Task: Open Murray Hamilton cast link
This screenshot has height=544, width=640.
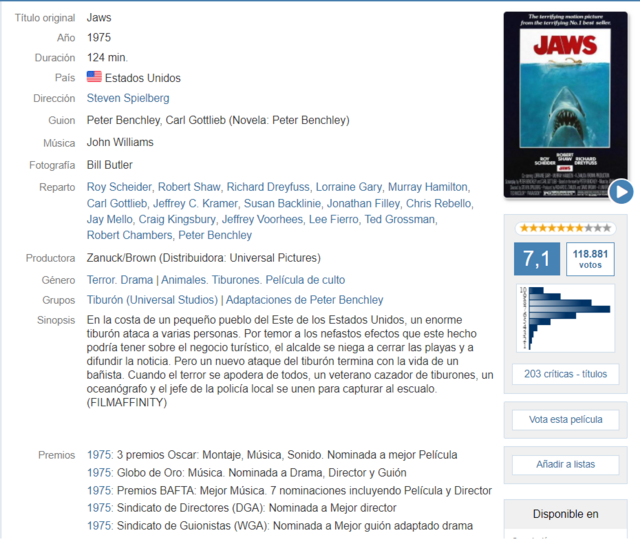Action: click(x=428, y=187)
